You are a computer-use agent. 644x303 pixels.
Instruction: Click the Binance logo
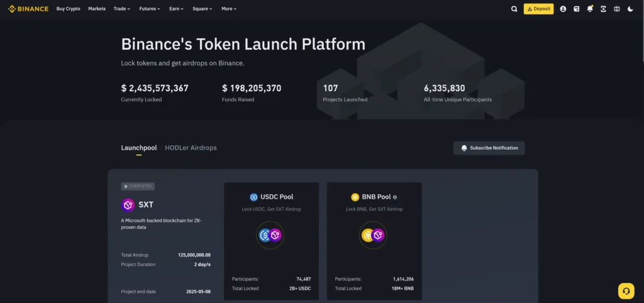28,9
